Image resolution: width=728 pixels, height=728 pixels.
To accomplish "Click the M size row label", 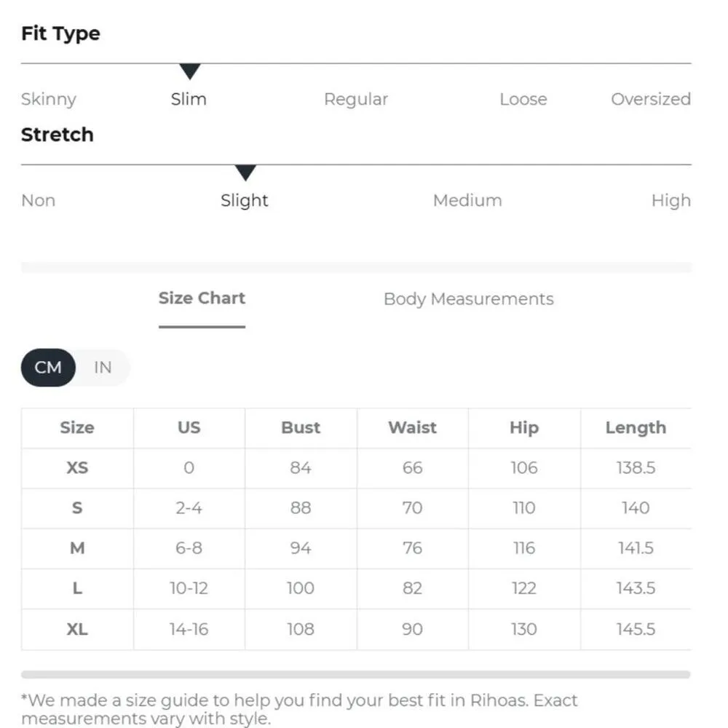I will click(77, 548).
